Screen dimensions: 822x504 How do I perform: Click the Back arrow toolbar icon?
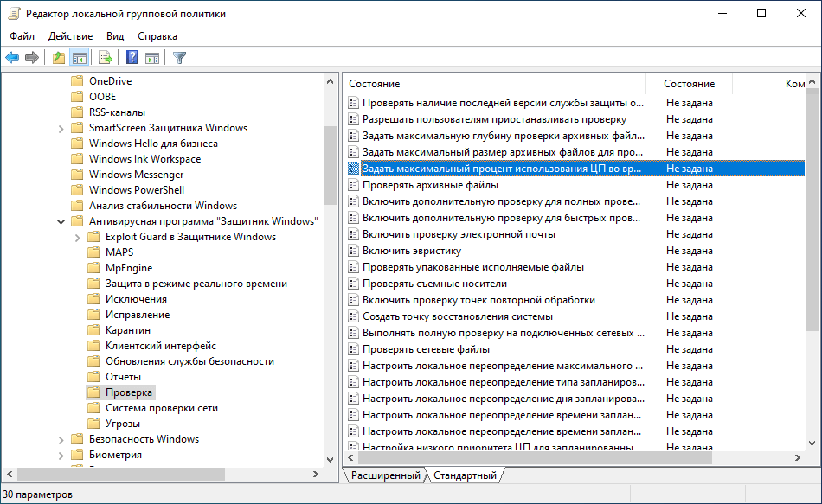(x=13, y=58)
